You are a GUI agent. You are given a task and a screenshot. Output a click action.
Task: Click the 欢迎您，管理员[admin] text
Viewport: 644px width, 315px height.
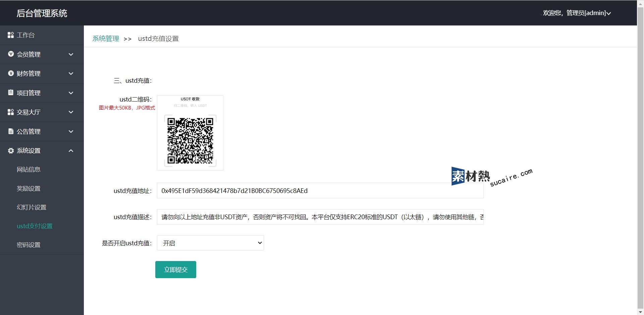574,13
